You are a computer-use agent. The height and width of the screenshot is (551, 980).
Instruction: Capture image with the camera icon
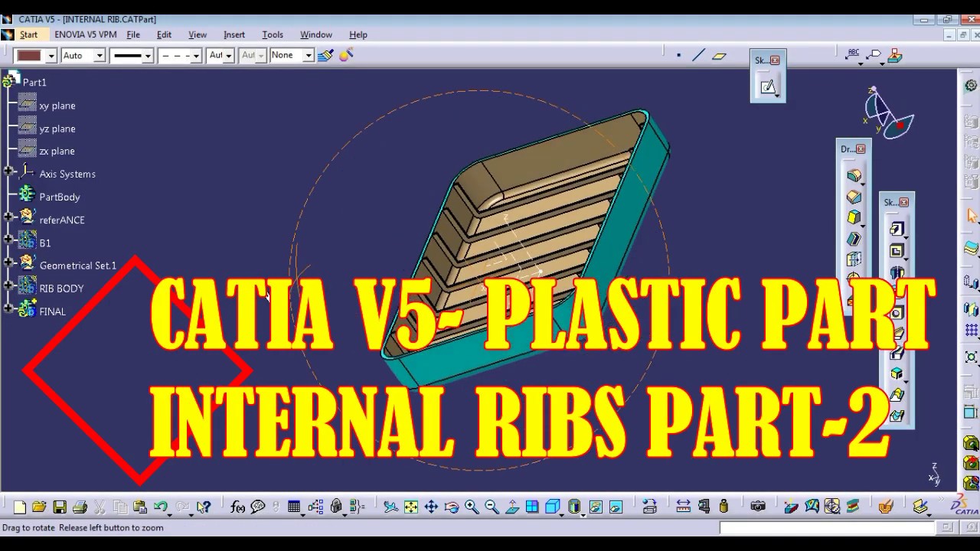click(758, 507)
